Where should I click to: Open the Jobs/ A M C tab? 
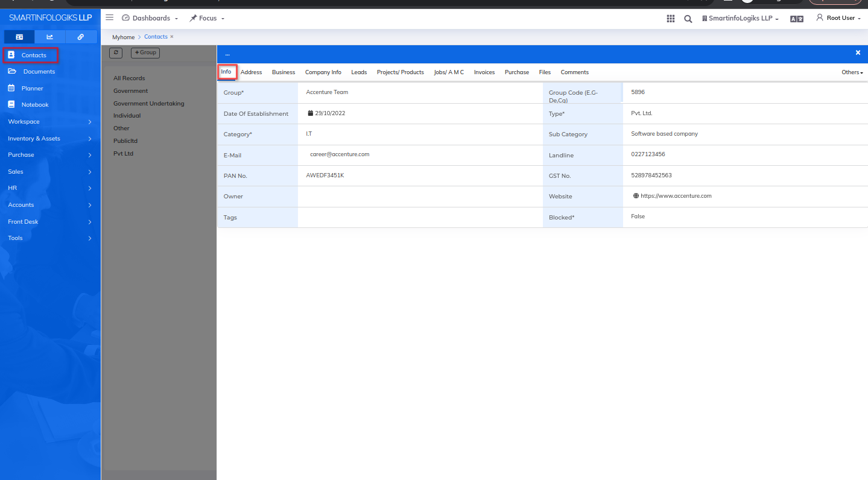(449, 72)
